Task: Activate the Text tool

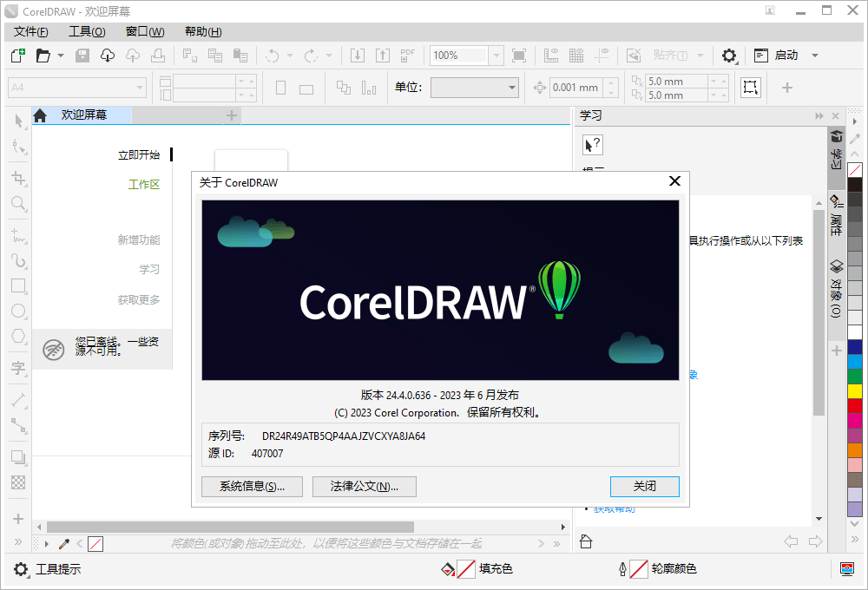Action: point(17,369)
